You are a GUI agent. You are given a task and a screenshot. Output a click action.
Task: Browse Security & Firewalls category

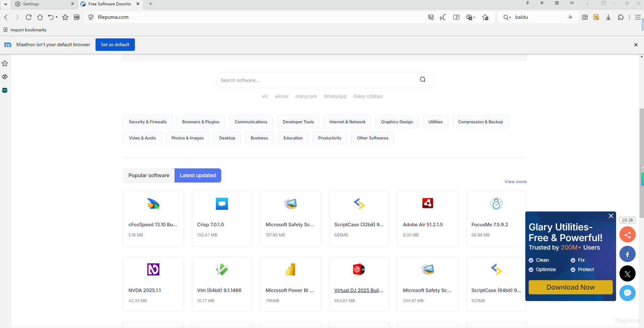(x=148, y=122)
